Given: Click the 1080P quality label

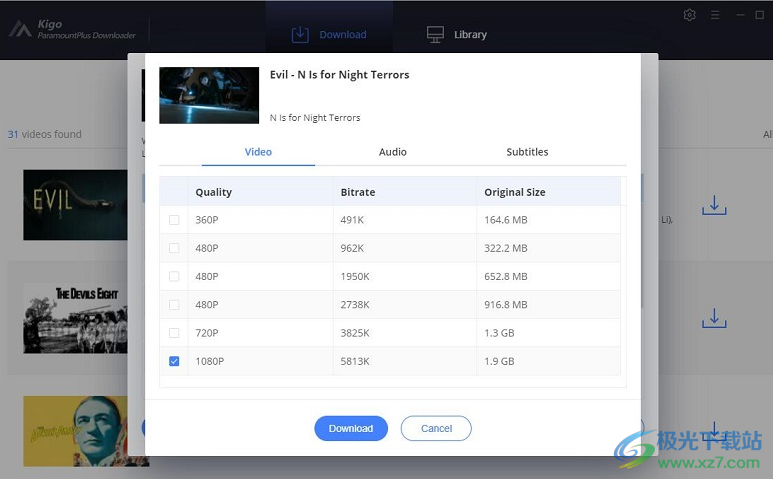Looking at the screenshot, I should 210,361.
